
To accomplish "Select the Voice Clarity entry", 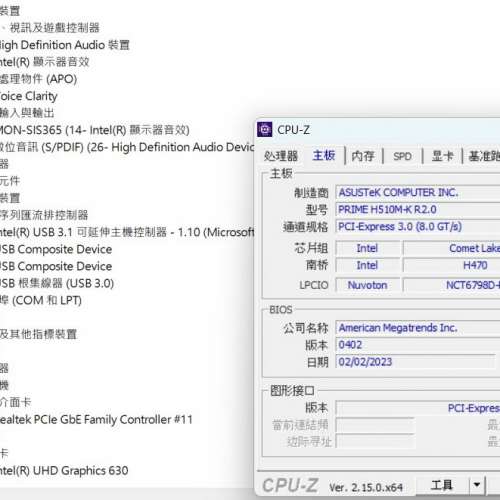I will point(29,96).
